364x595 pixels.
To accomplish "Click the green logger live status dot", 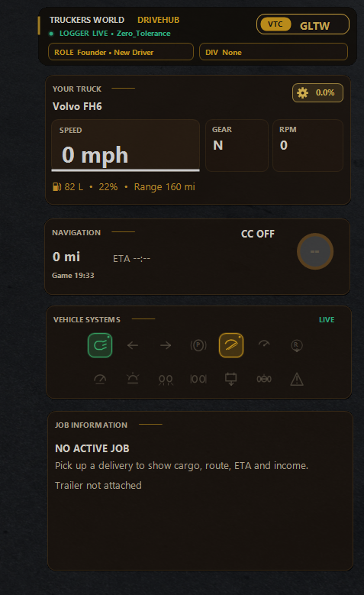I will point(51,34).
